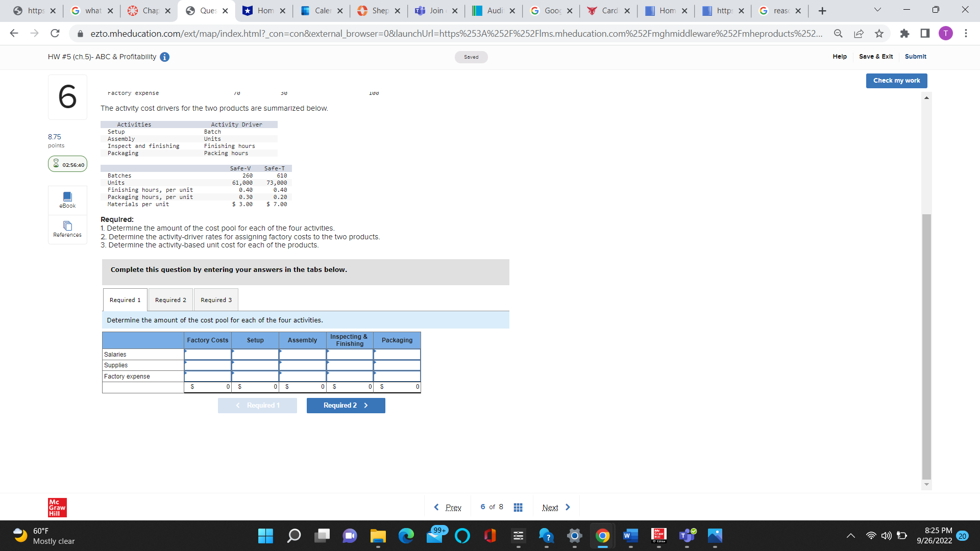This screenshot has width=980, height=551.
Task: Open browser extensions puzzle icon
Action: [904, 34]
